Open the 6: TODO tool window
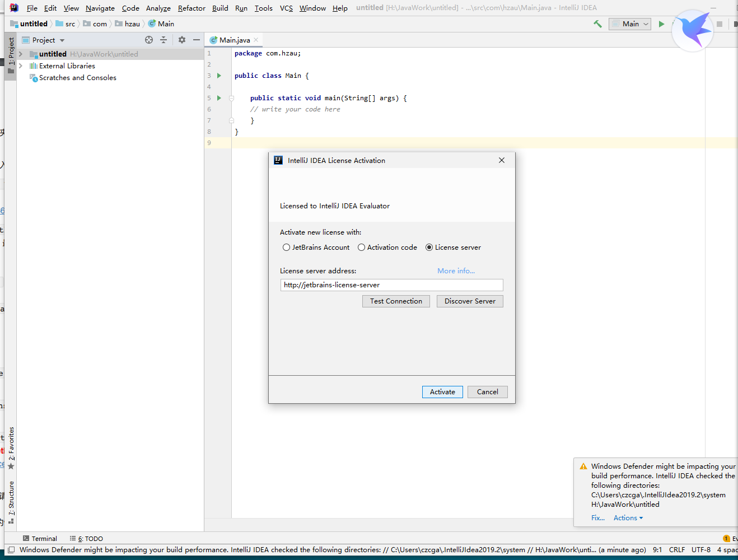Image resolution: width=738 pixels, height=560 pixels. (x=86, y=539)
